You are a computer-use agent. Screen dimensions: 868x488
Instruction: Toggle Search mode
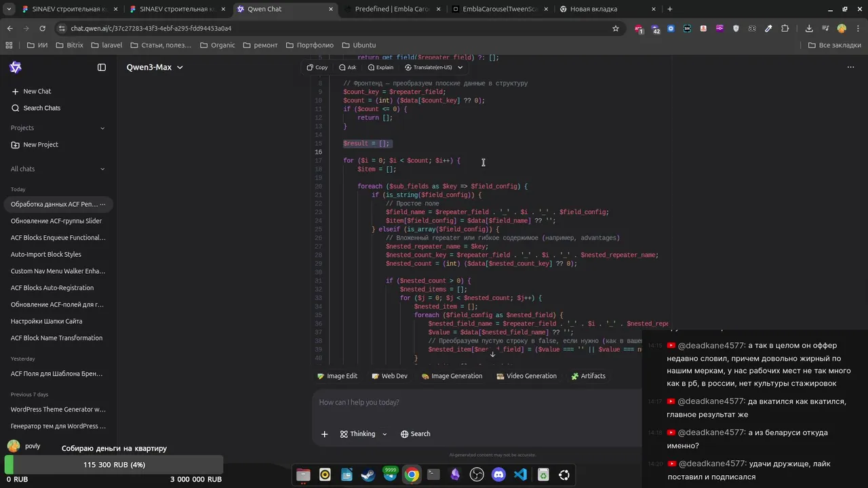[x=415, y=434]
